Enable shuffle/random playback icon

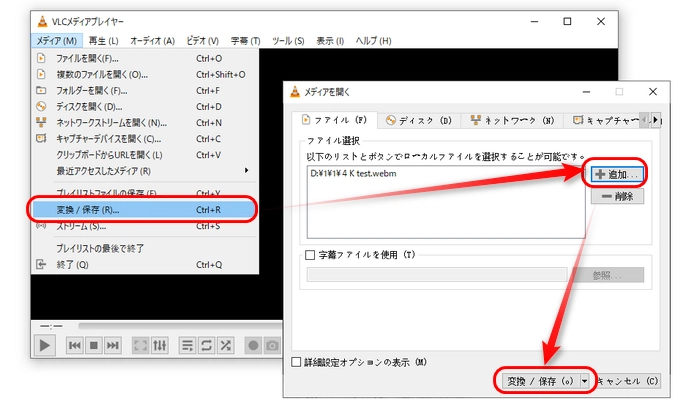point(226,345)
